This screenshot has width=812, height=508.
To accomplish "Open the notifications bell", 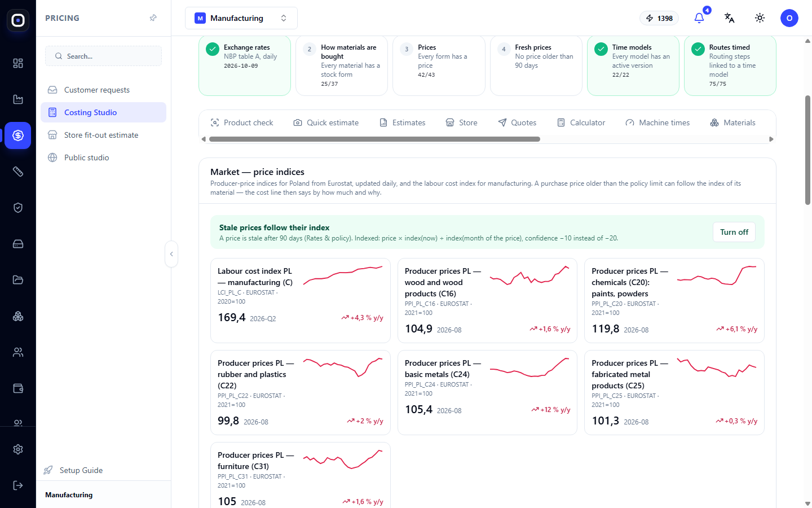I will point(699,18).
